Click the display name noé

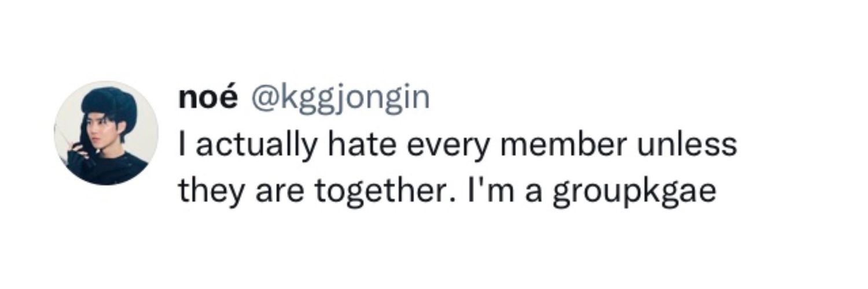pyautogui.click(x=208, y=99)
